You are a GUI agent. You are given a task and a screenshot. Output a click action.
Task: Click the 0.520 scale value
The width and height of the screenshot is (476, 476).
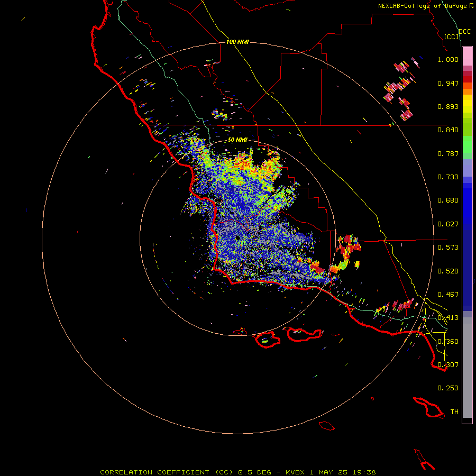click(x=448, y=271)
